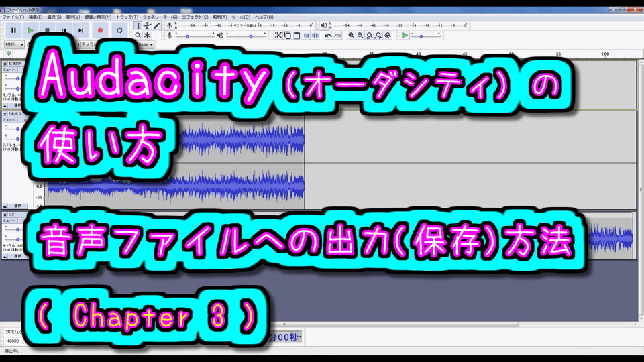The image size is (644, 362).
Task: Start playback with the green Play button
Action: (x=30, y=30)
